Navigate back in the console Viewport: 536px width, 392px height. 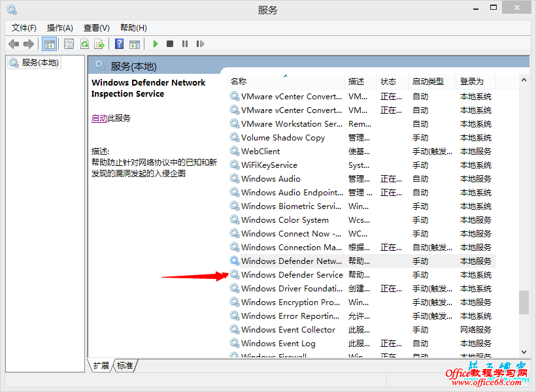pos(14,43)
